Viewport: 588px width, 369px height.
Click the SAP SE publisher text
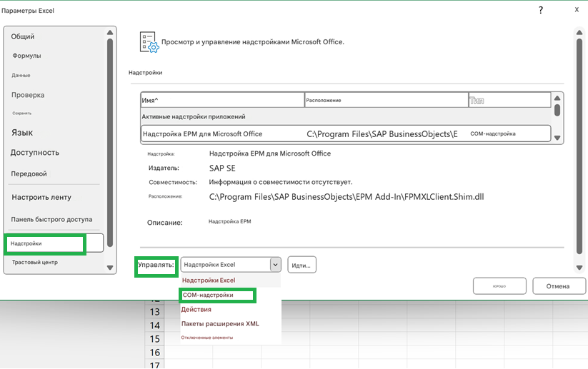coord(222,168)
